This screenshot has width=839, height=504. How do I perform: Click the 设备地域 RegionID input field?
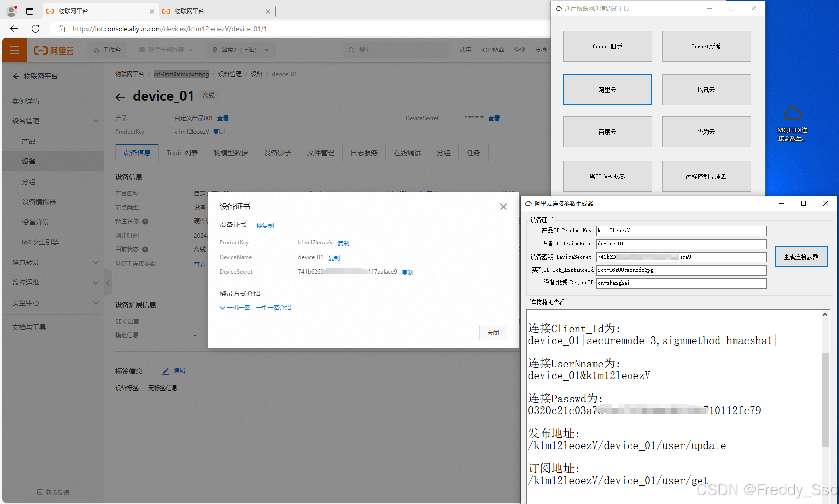pyautogui.click(x=681, y=283)
